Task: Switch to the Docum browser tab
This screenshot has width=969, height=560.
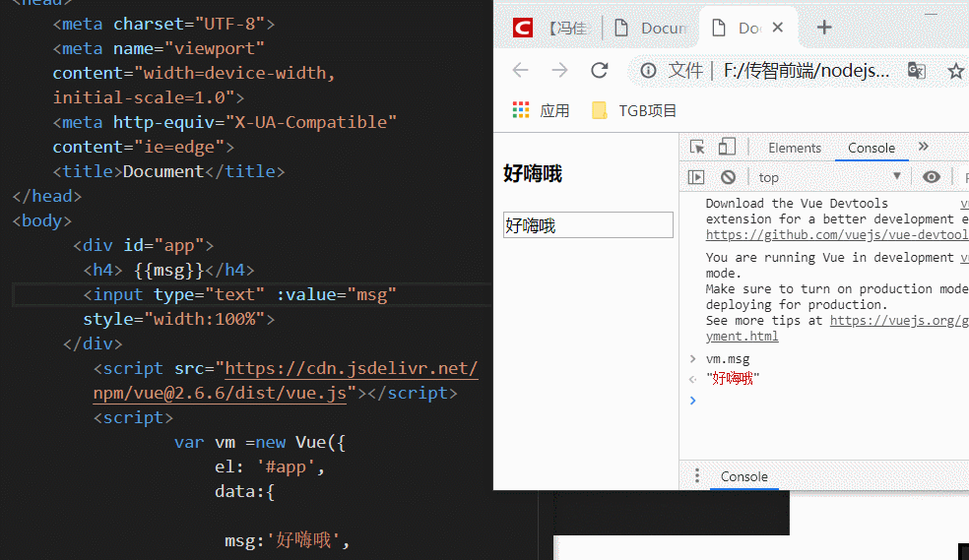Action: pos(651,28)
